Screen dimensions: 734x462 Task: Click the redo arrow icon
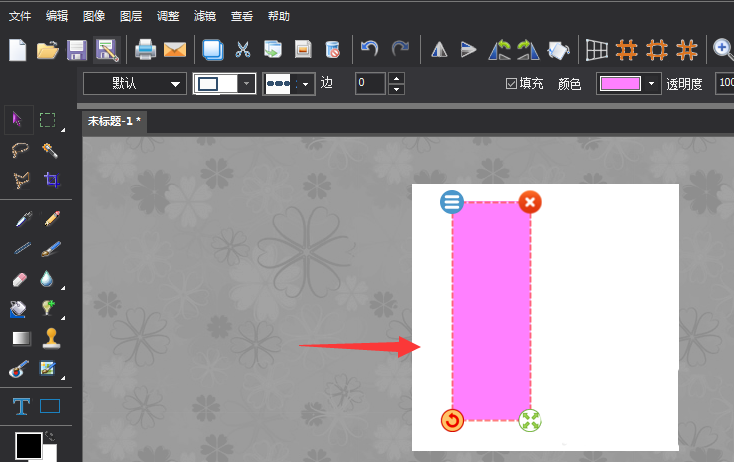400,49
